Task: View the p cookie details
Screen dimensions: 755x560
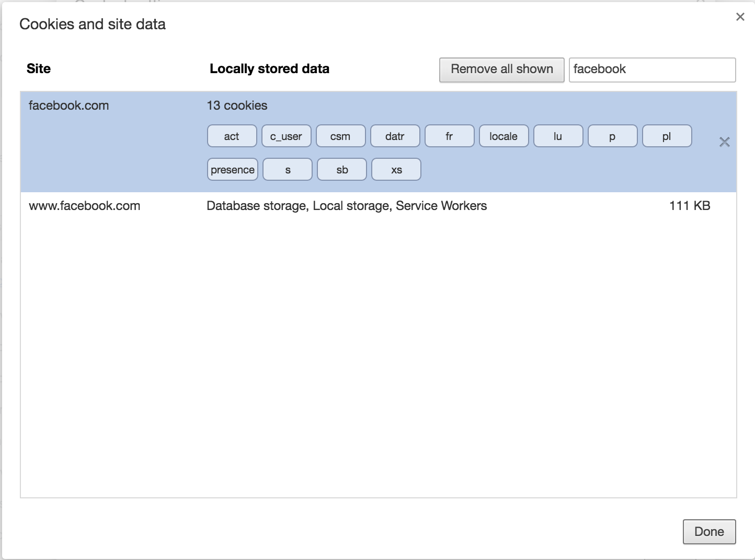Action: click(x=612, y=136)
